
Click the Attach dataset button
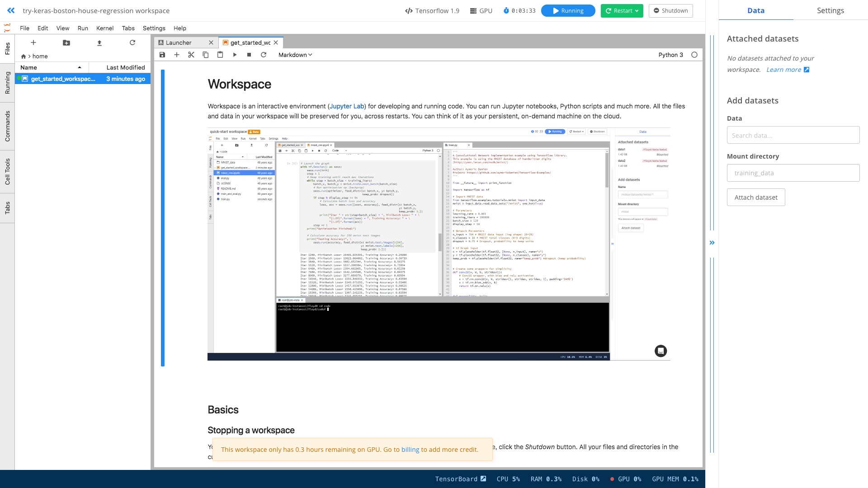pos(756,197)
